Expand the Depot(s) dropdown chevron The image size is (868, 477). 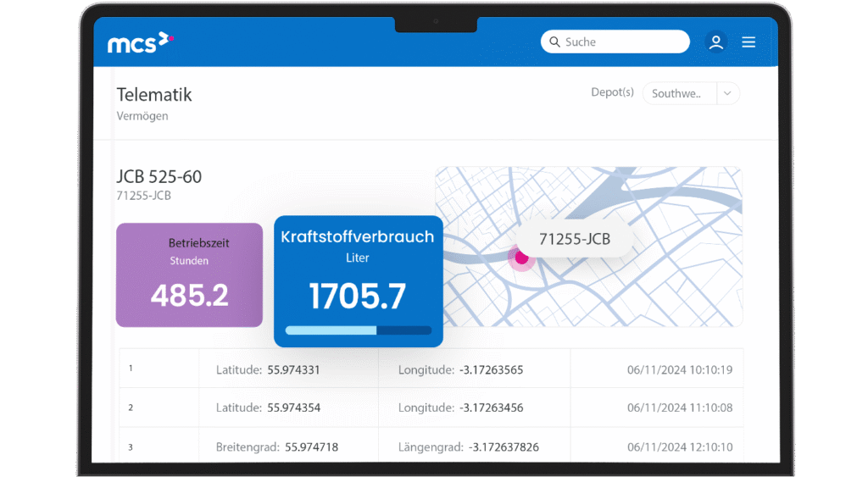727,93
